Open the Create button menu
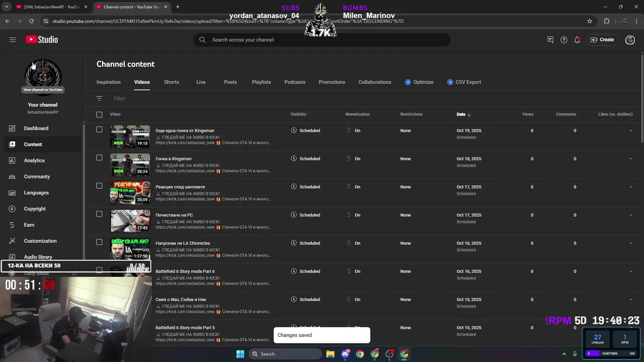The image size is (644, 362). click(x=602, y=40)
